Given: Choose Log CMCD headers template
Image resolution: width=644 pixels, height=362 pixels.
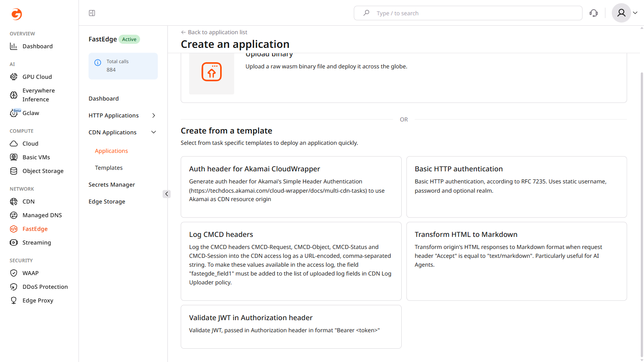Looking at the screenshot, I should 291,261.
